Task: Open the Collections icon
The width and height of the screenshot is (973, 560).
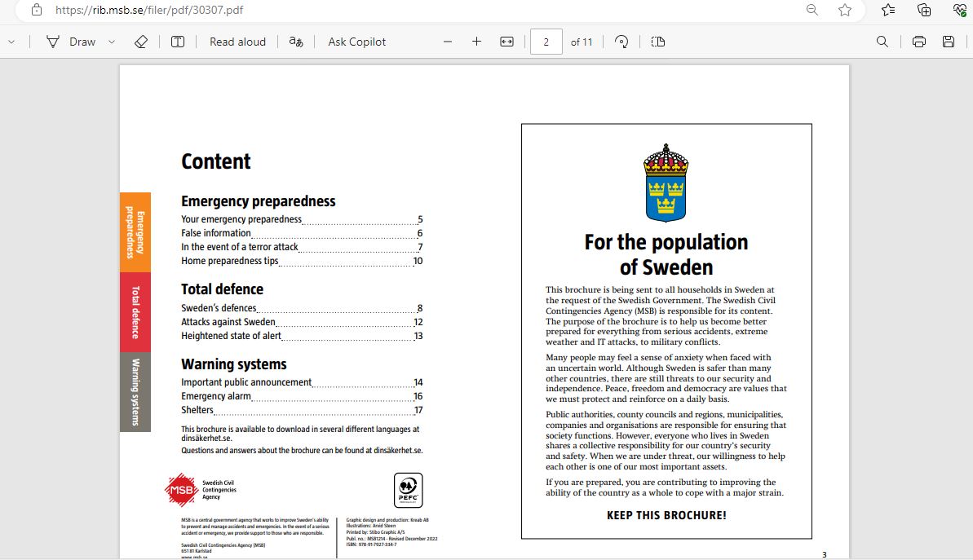Action: pyautogui.click(x=924, y=10)
